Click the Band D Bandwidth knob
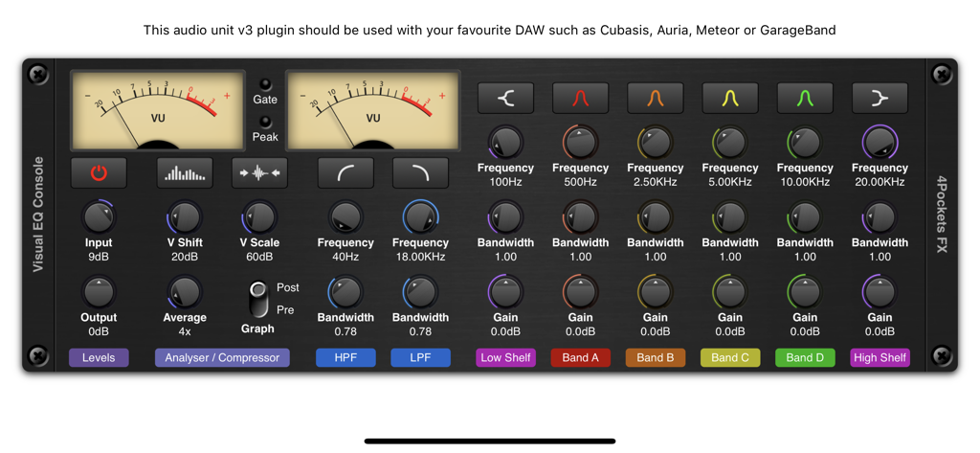The width and height of the screenshot is (980, 453). click(x=805, y=217)
